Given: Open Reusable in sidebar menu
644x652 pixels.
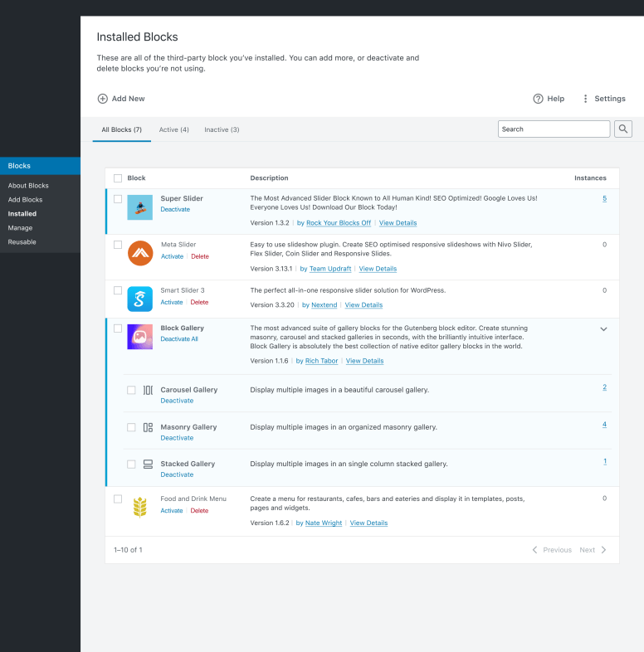Looking at the screenshot, I should click(22, 242).
